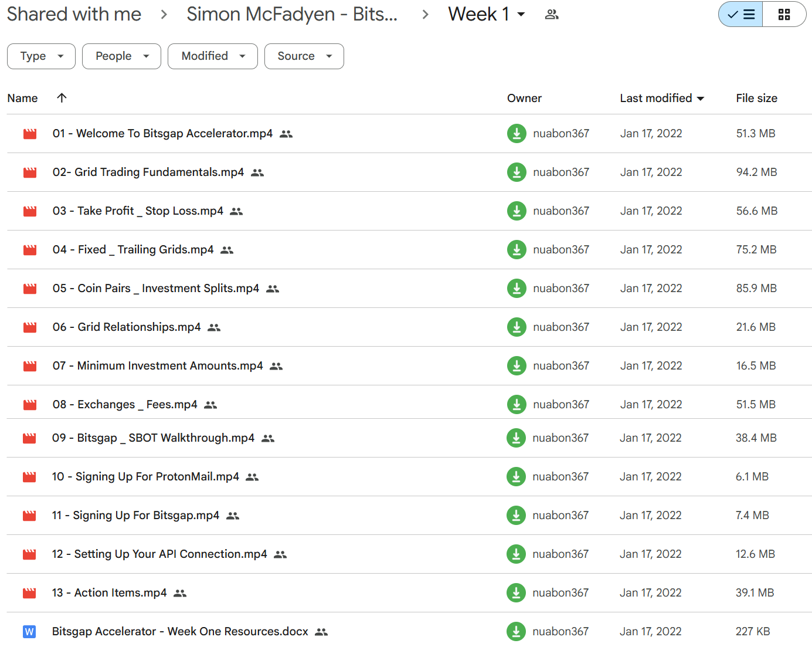Click owner nuabon367 in 01 - Welcome row
Screen dimensions: 812x647
point(561,134)
